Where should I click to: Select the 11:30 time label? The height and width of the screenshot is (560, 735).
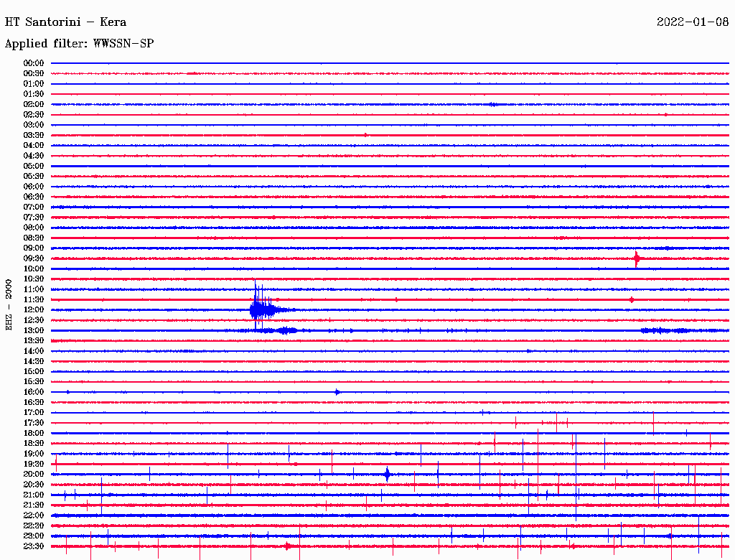[x=34, y=299]
